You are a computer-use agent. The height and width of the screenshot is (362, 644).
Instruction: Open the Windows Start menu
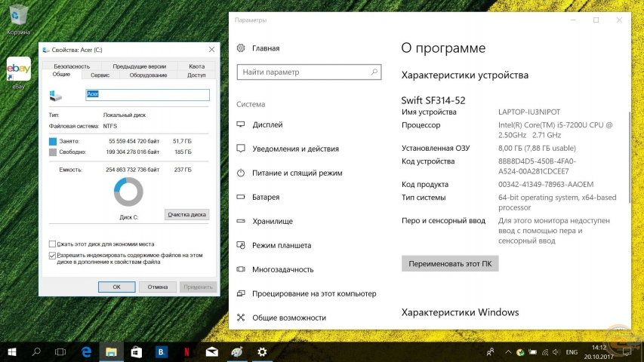click(12, 351)
